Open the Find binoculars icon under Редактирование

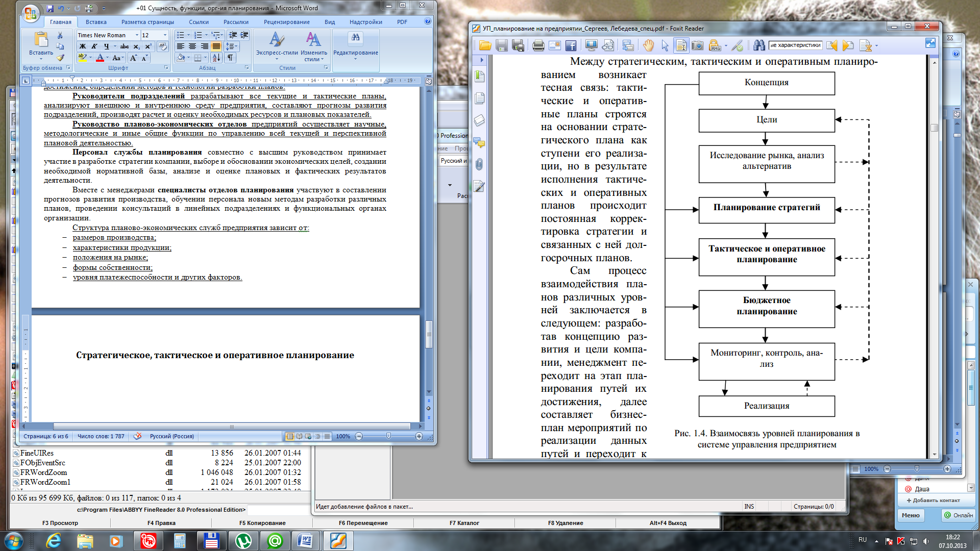coord(355,37)
